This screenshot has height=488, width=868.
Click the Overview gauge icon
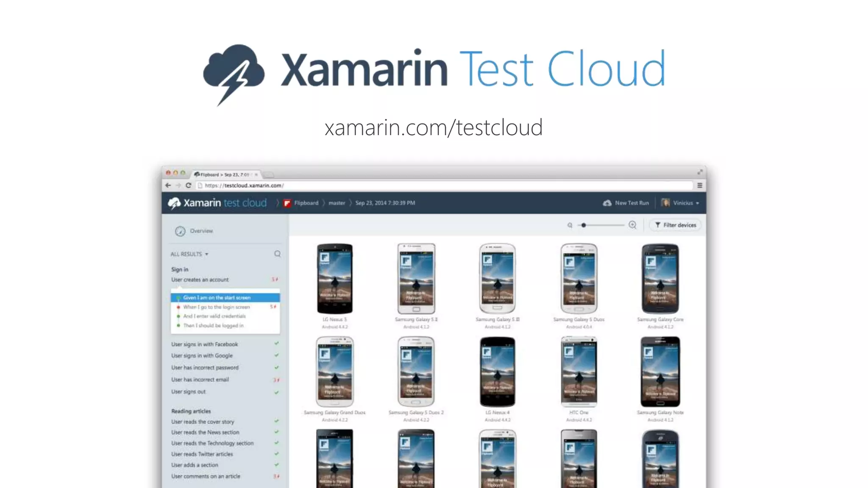[x=180, y=231]
